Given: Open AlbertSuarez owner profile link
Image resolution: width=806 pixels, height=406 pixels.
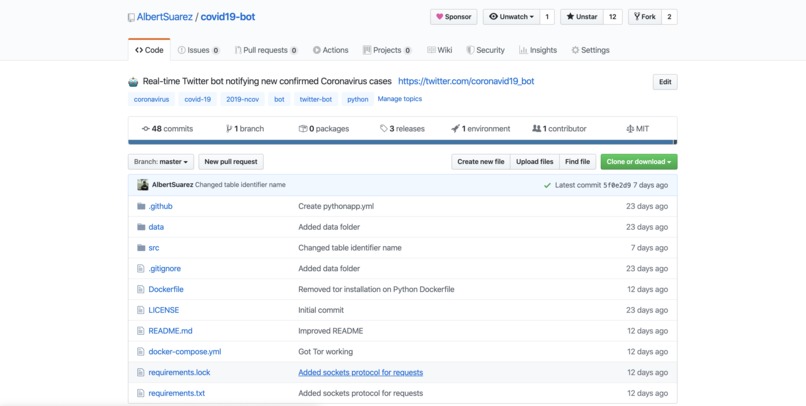Looking at the screenshot, I should pos(164,16).
